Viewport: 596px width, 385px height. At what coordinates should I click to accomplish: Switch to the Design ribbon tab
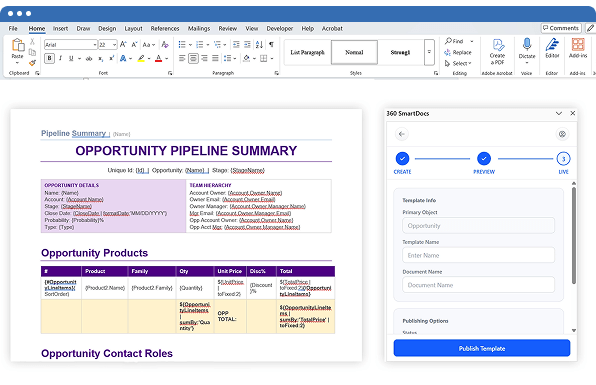107,29
